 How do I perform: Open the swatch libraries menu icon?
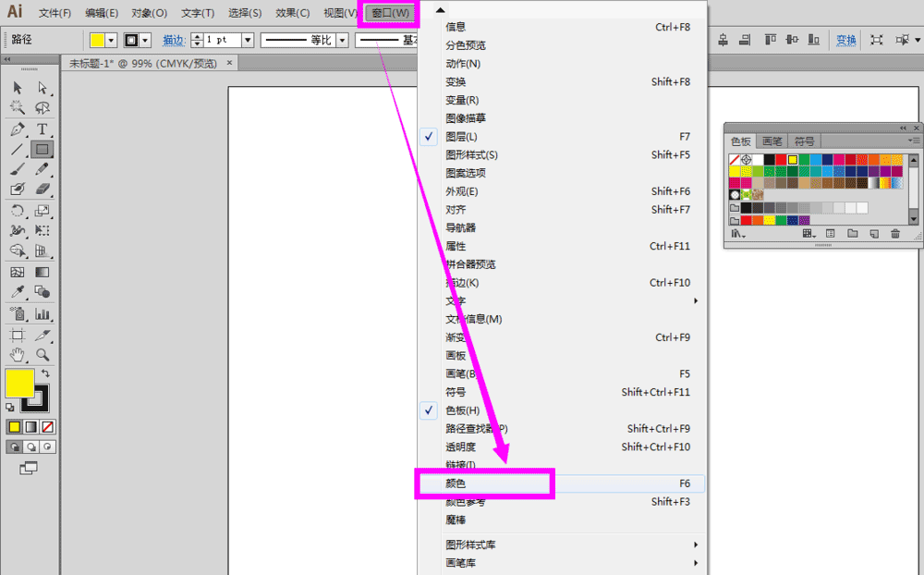[x=736, y=234]
